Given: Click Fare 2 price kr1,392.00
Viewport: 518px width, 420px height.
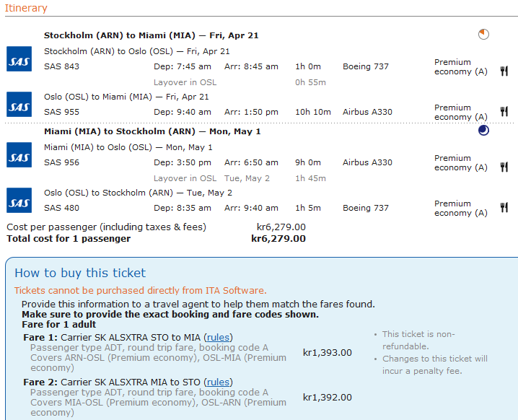Looking at the screenshot, I should click(327, 397).
